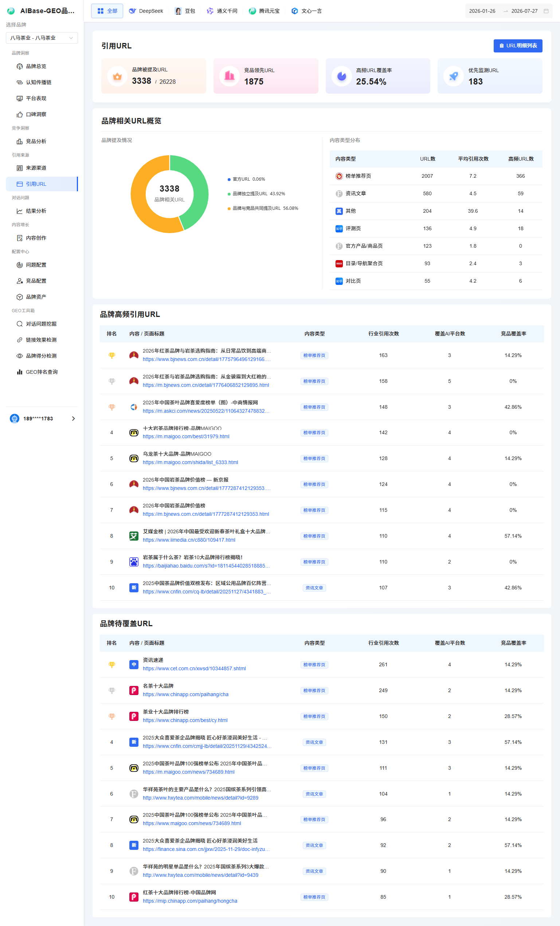Toggle 官方URL legend blue dot

point(229,179)
